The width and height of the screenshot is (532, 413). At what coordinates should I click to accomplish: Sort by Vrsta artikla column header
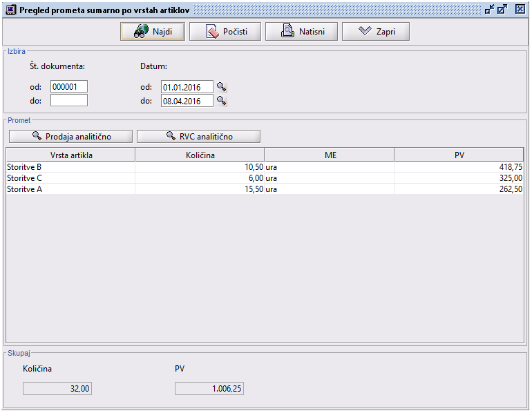(70, 155)
